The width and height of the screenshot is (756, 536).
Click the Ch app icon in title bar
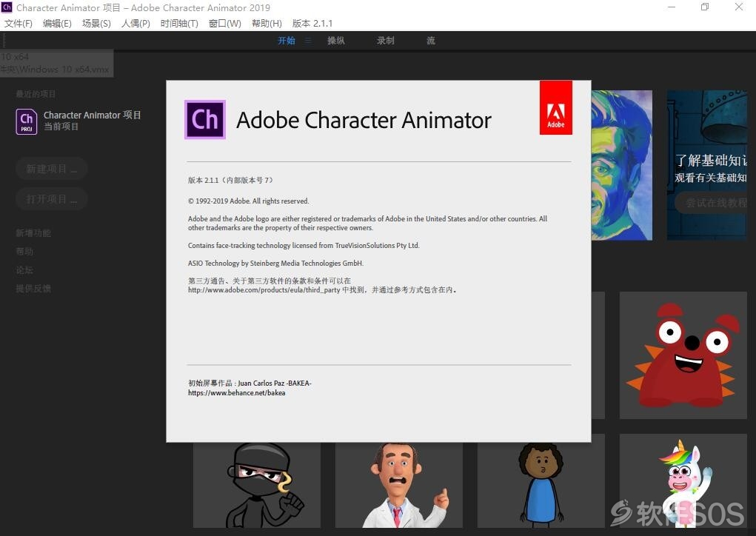point(7,7)
